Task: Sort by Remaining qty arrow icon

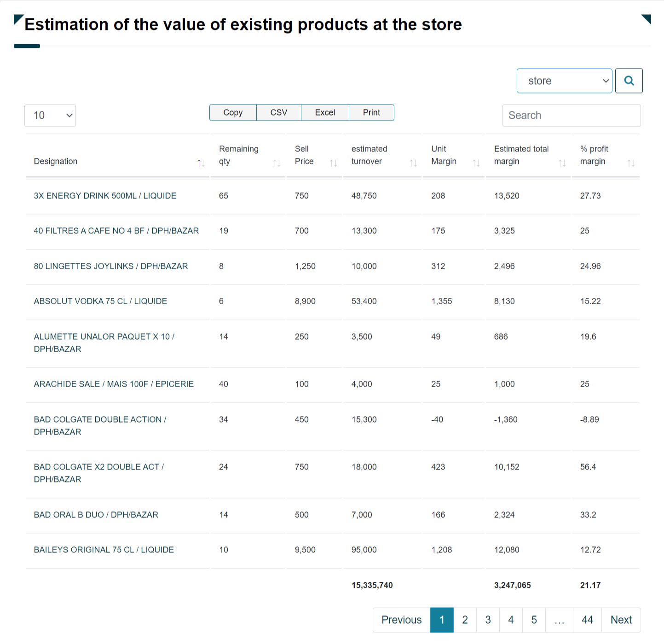Action: click(x=277, y=163)
